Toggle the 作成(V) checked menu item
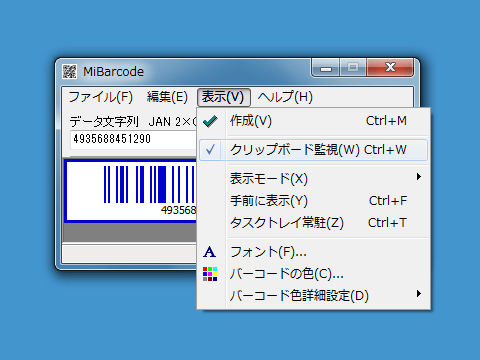Image resolution: width=480 pixels, height=360 pixels. [x=313, y=121]
